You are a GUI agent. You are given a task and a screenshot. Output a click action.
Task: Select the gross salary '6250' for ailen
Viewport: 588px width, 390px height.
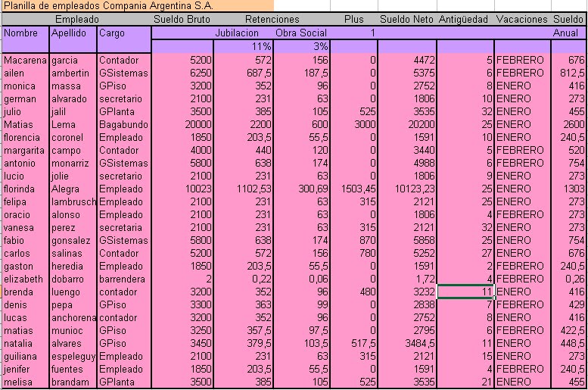pos(182,73)
